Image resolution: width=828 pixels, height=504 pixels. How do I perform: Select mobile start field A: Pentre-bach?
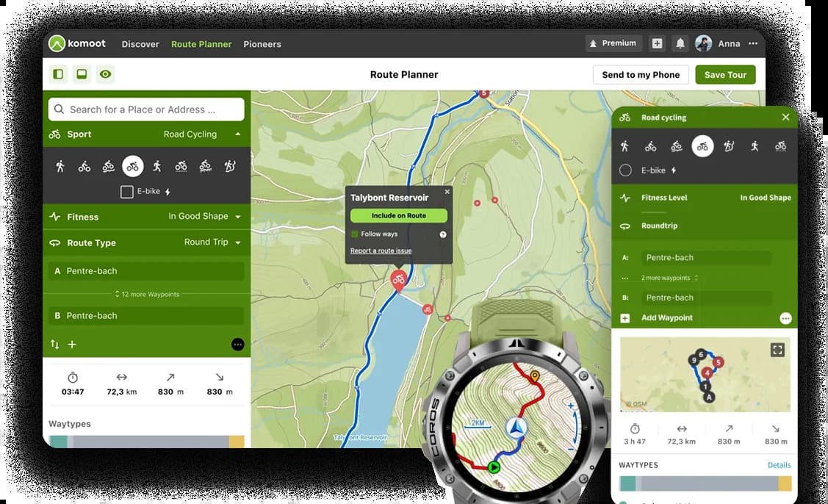click(706, 258)
